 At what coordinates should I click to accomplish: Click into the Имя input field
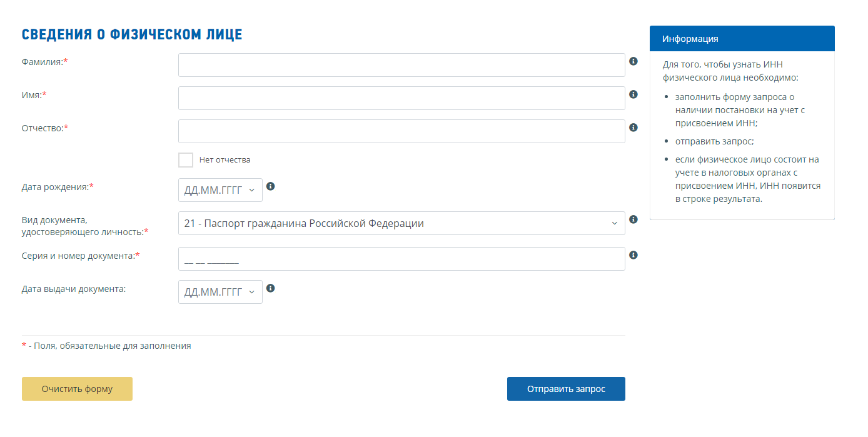401,98
